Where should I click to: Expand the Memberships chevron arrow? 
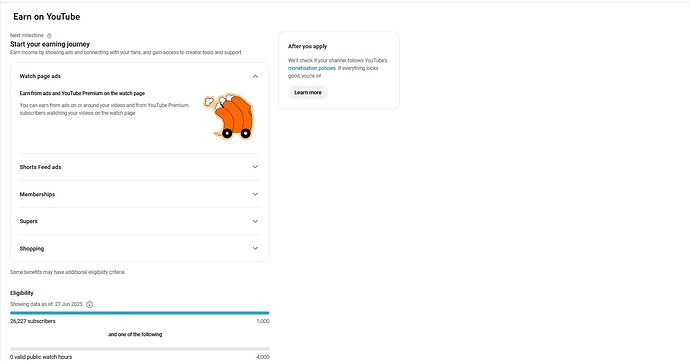click(255, 194)
